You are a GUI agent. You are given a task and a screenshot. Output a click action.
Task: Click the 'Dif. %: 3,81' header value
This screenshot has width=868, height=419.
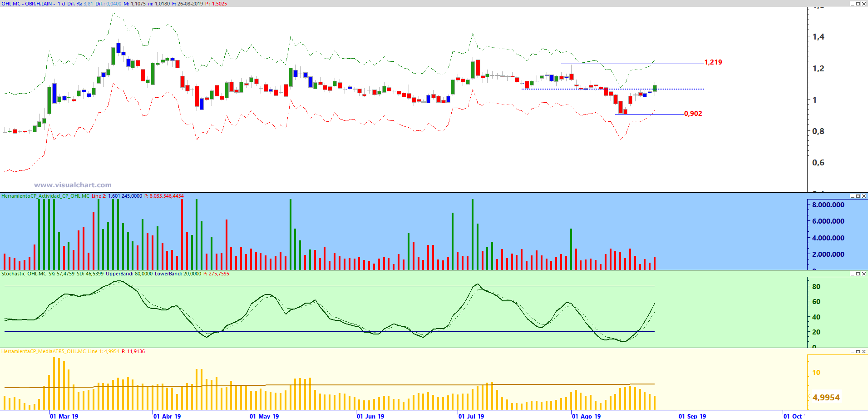coord(80,4)
